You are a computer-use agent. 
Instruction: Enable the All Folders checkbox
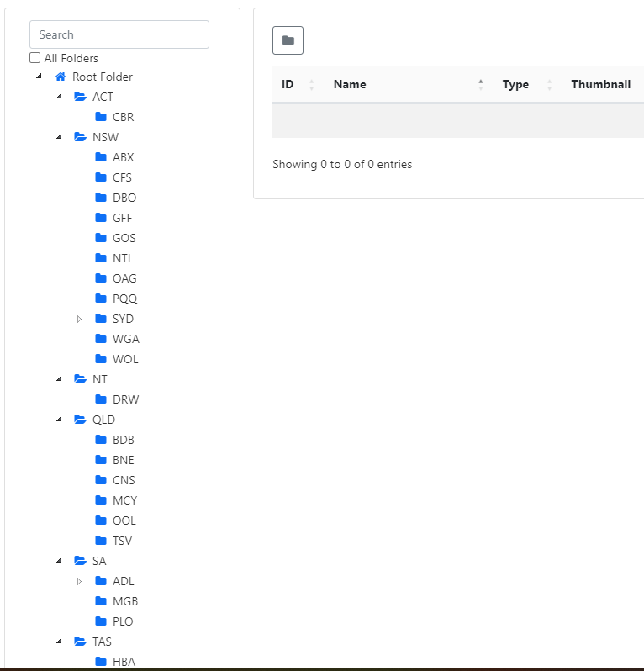34,58
